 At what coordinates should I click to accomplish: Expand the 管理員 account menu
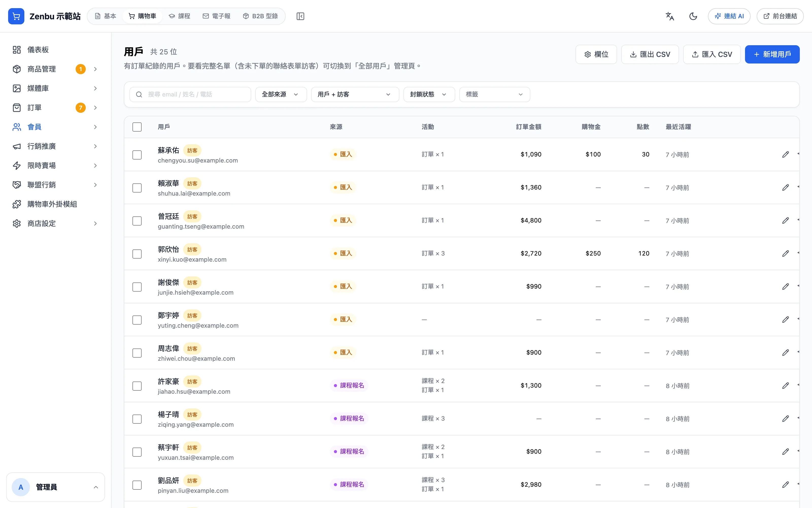coord(55,487)
